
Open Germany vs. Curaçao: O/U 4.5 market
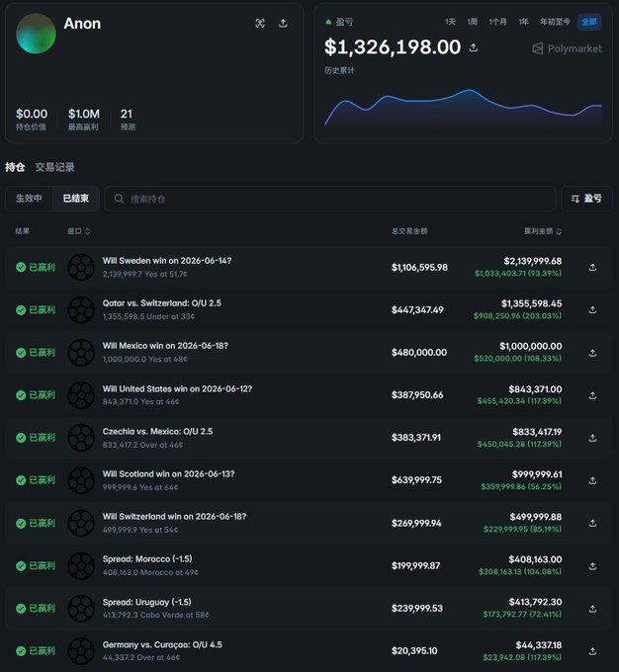pyautogui.click(x=162, y=644)
